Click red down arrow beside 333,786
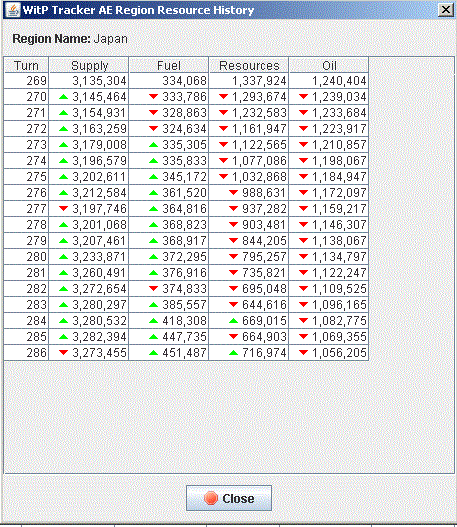457x527 pixels. 153,97
